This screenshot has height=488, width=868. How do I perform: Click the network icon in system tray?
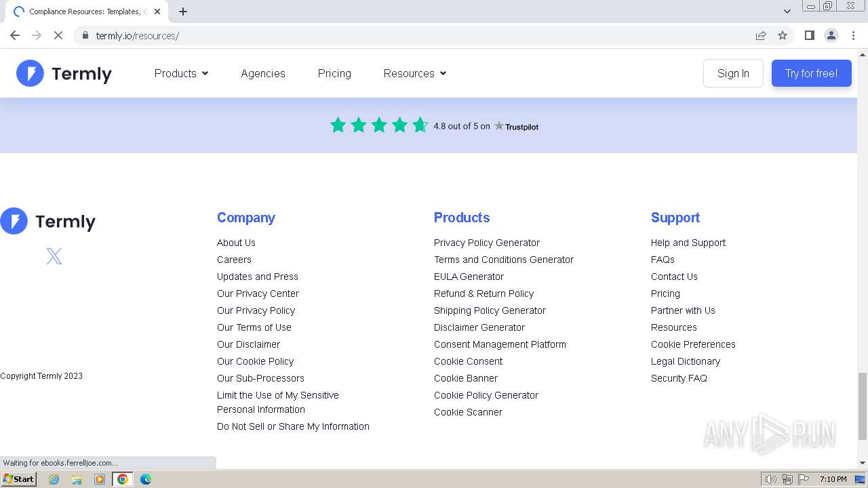[x=787, y=479]
